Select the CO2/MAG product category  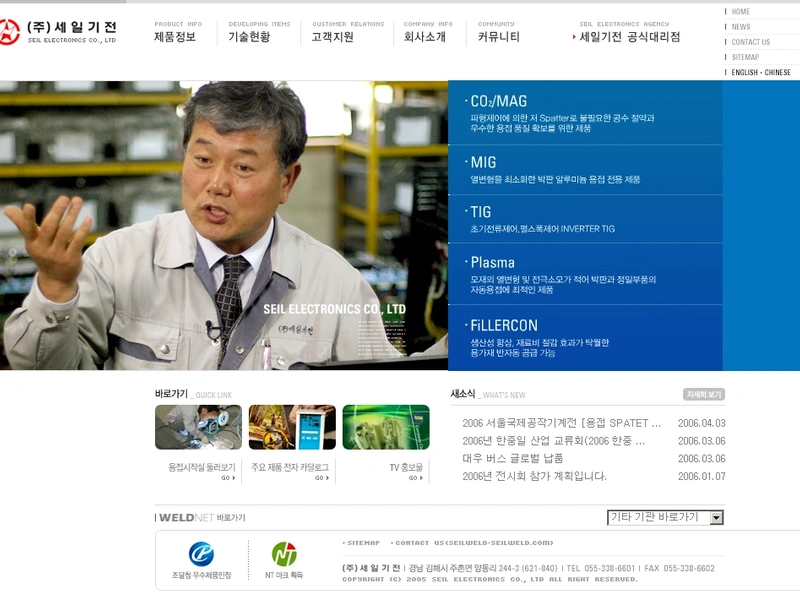pos(585,113)
